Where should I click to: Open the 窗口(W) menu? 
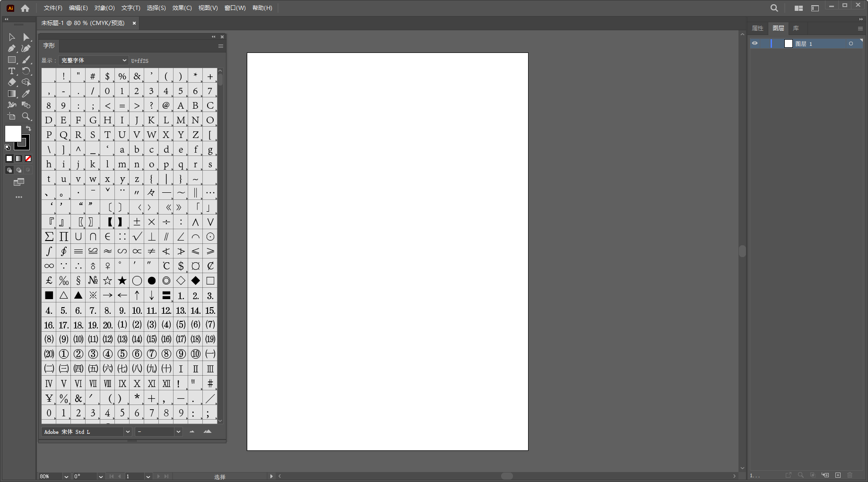click(x=235, y=8)
